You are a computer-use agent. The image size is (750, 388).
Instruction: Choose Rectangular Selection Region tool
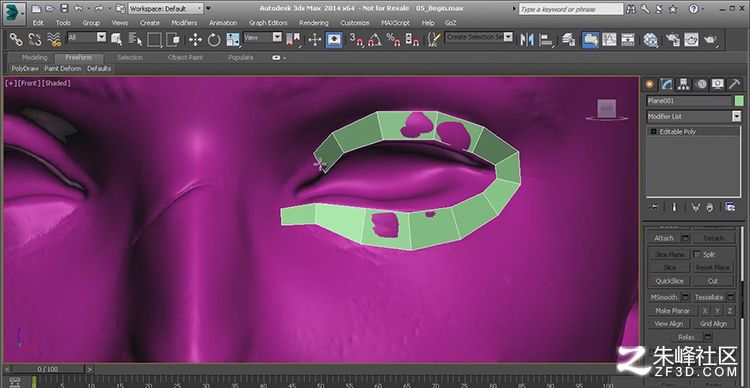[154, 40]
